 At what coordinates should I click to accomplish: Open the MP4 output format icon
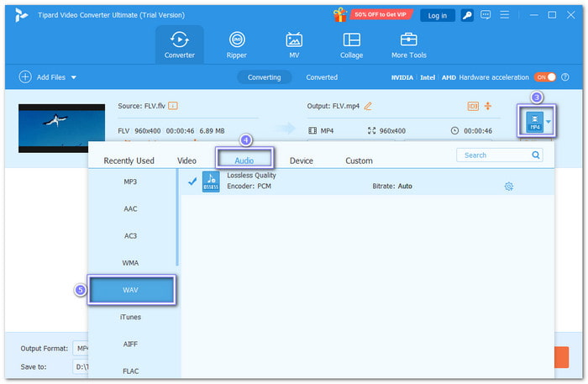click(x=535, y=122)
